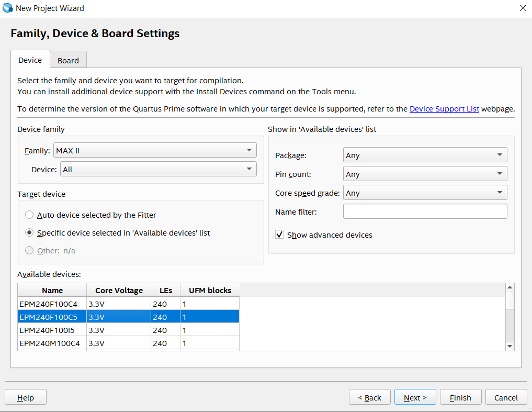Screen dimensions: 532x412
Task: Click the device list scroll down arrow
Action: pos(510,346)
